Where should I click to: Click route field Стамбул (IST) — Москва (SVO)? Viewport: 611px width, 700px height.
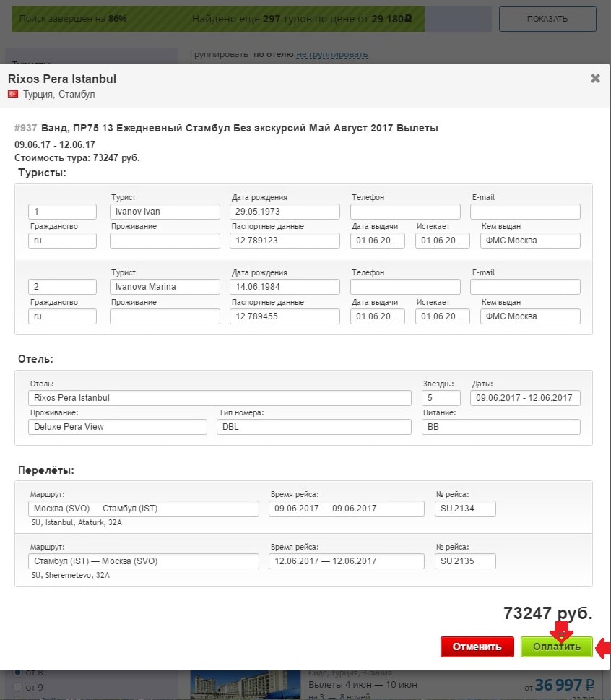(x=144, y=561)
